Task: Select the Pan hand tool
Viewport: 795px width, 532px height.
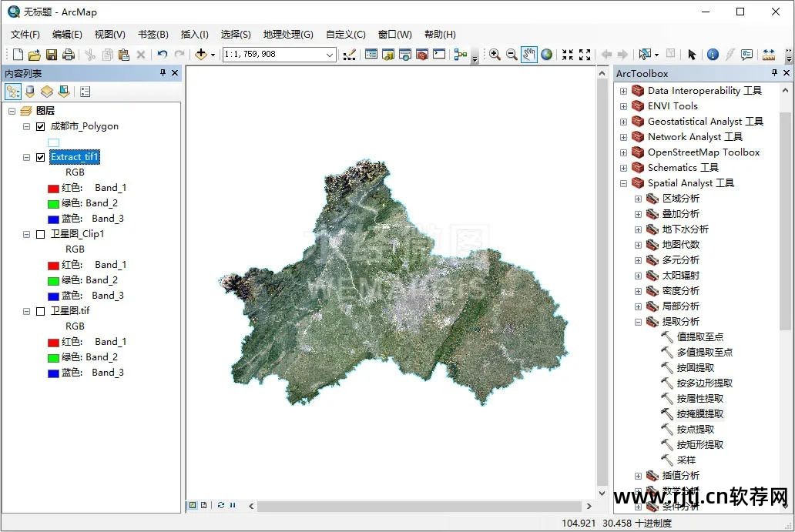Action: pyautogui.click(x=528, y=55)
